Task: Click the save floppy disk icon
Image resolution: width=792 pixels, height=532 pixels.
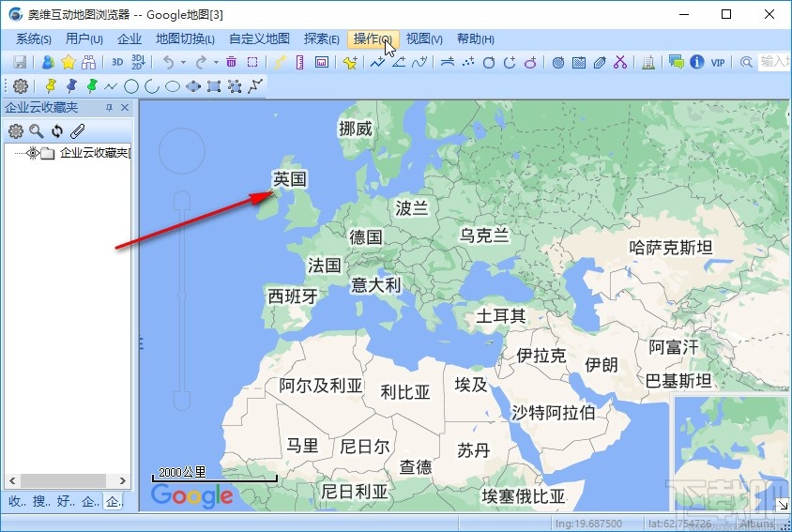Action: [x=20, y=62]
